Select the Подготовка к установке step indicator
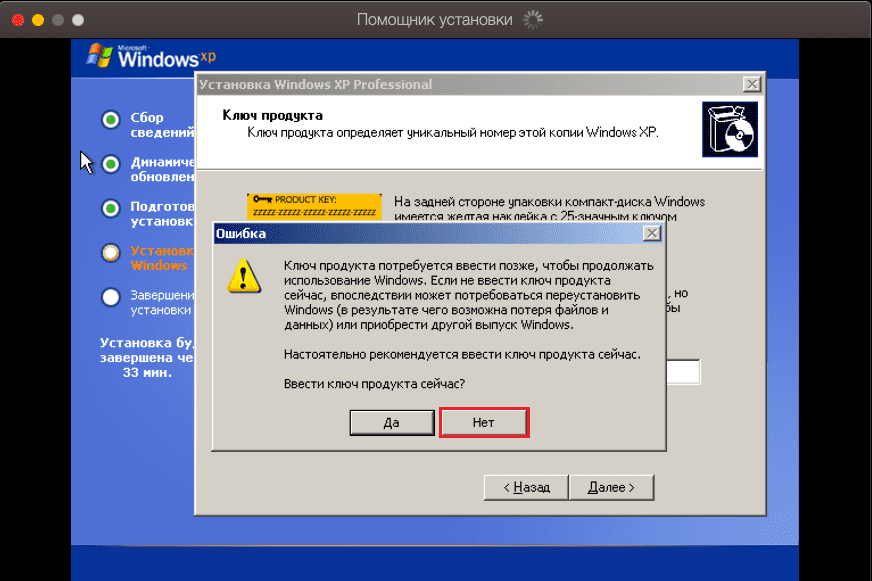872x581 pixels. (111, 208)
